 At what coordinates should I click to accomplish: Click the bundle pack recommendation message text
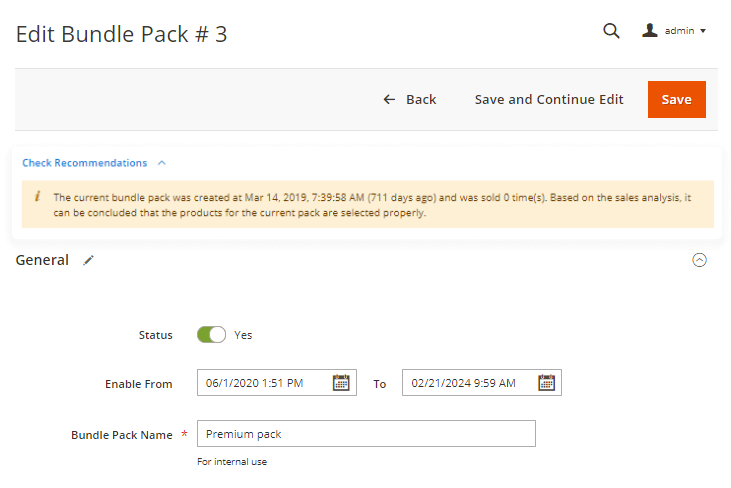(370, 205)
